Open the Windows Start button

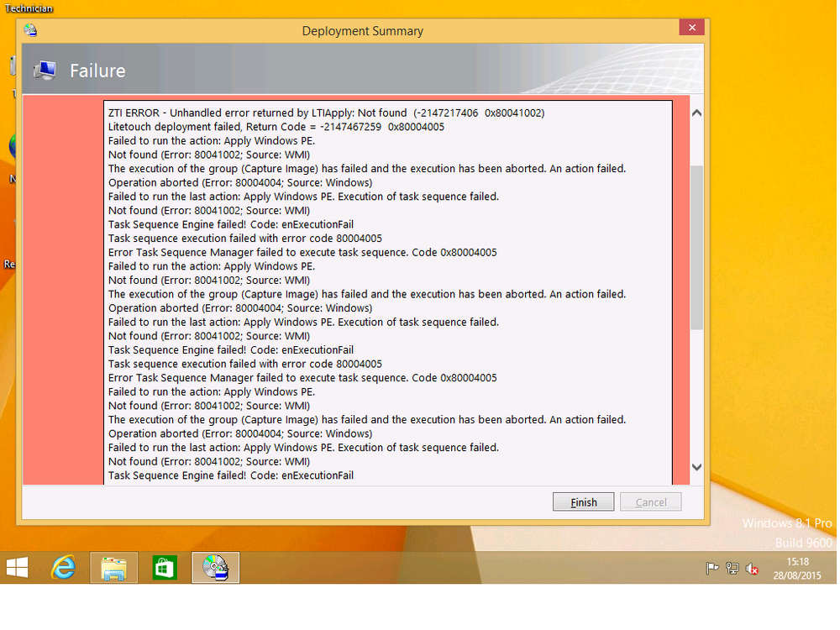17,567
